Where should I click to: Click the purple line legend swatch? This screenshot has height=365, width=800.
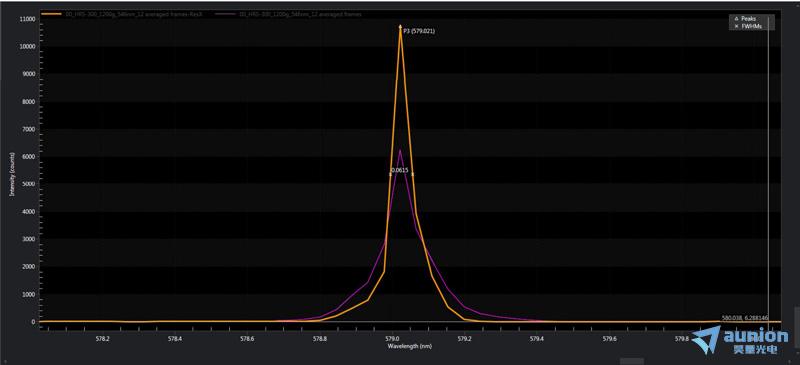[x=224, y=15]
